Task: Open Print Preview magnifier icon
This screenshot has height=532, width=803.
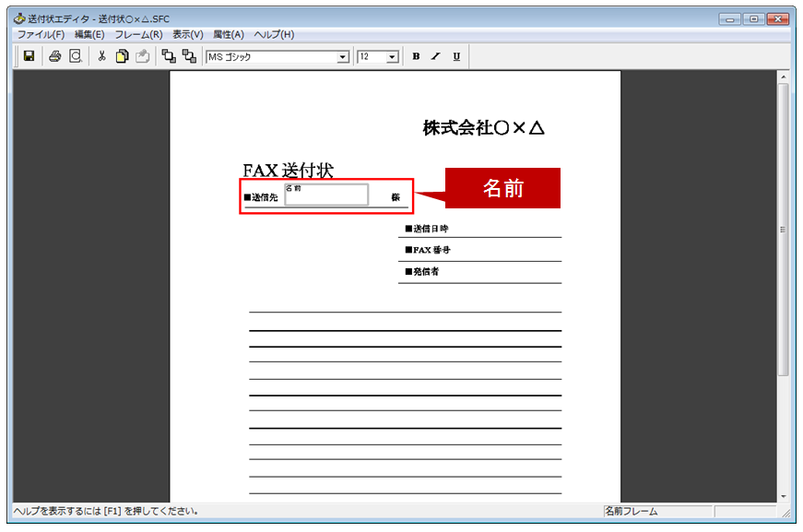Action: [x=76, y=56]
